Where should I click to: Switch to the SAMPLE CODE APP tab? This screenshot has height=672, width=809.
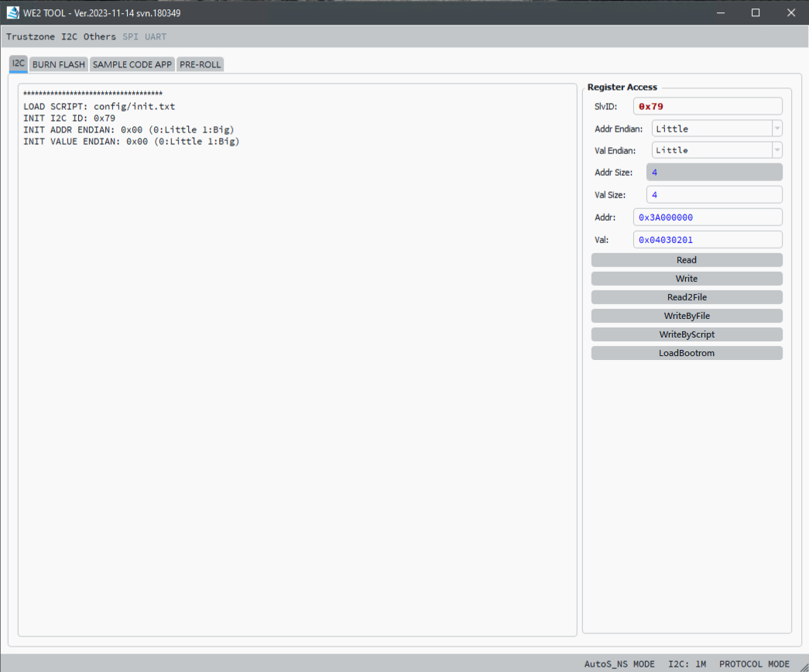click(x=132, y=64)
